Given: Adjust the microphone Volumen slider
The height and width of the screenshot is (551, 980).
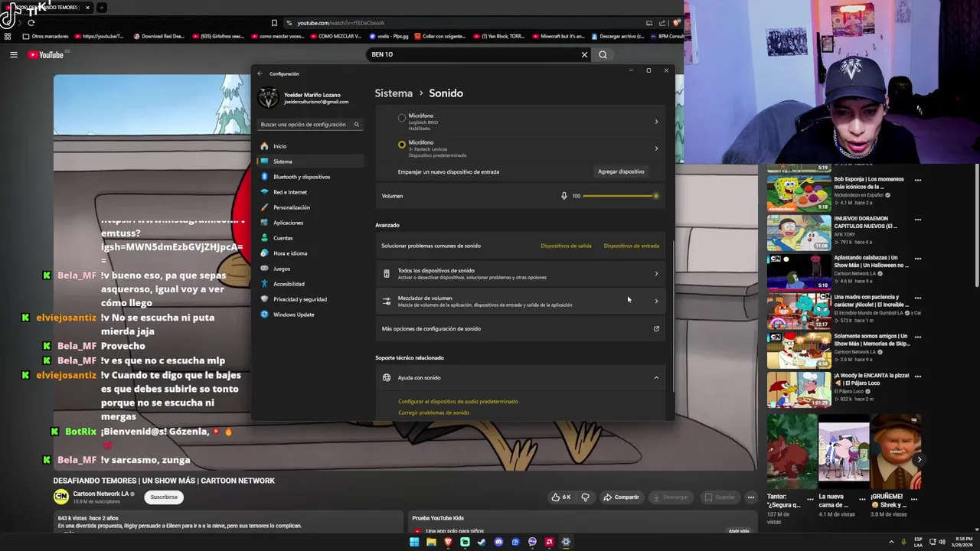Looking at the screenshot, I should (619, 196).
